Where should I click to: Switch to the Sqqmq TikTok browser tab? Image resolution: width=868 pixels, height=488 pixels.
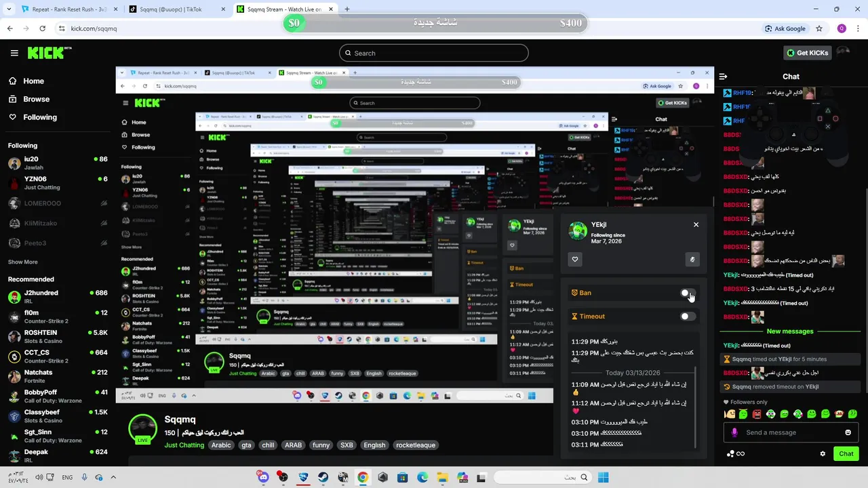pyautogui.click(x=175, y=9)
